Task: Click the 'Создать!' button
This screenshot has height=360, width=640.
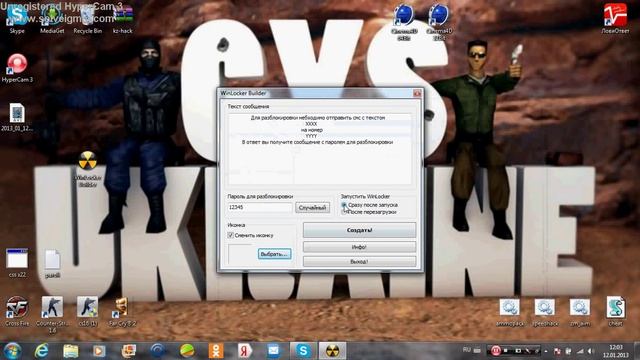Action: [359, 230]
